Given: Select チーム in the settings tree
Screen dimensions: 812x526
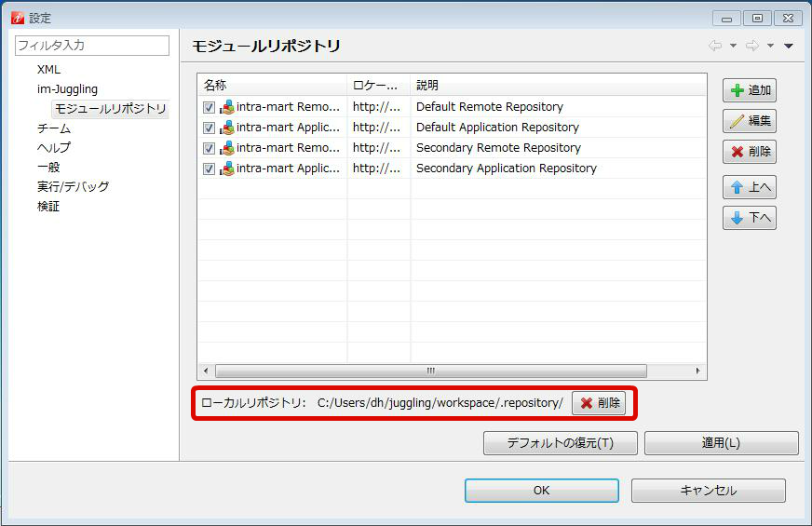Looking at the screenshot, I should 54,128.
